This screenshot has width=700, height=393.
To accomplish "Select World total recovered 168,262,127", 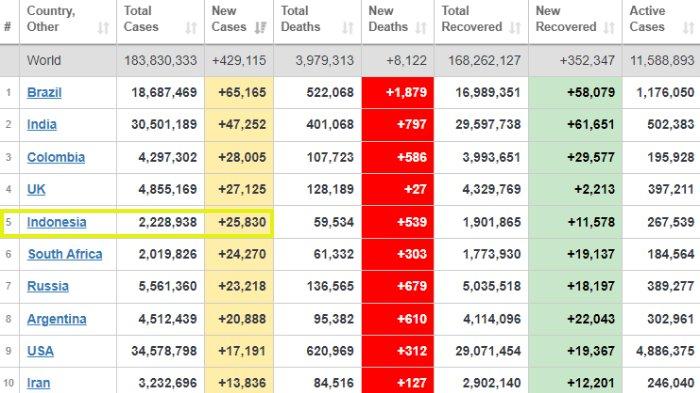I will click(484, 60).
